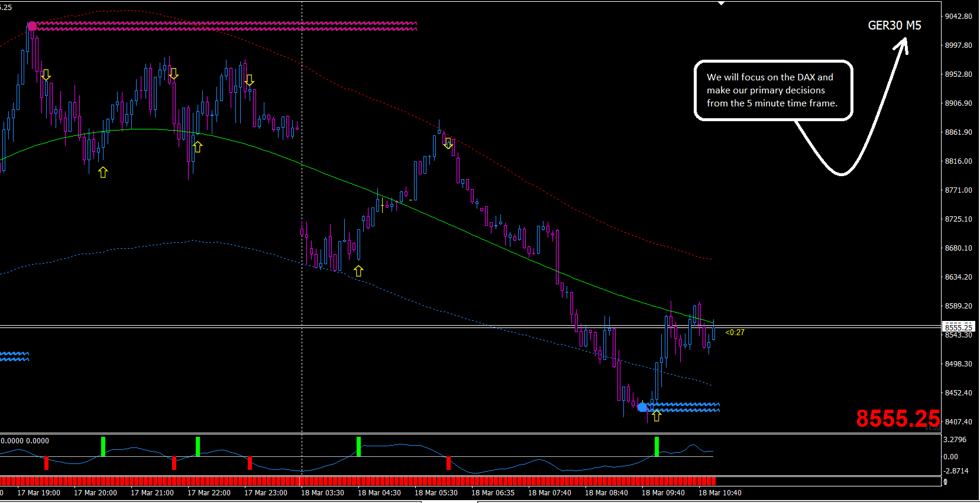Click the 8680.10 price axis label

click(x=958, y=248)
